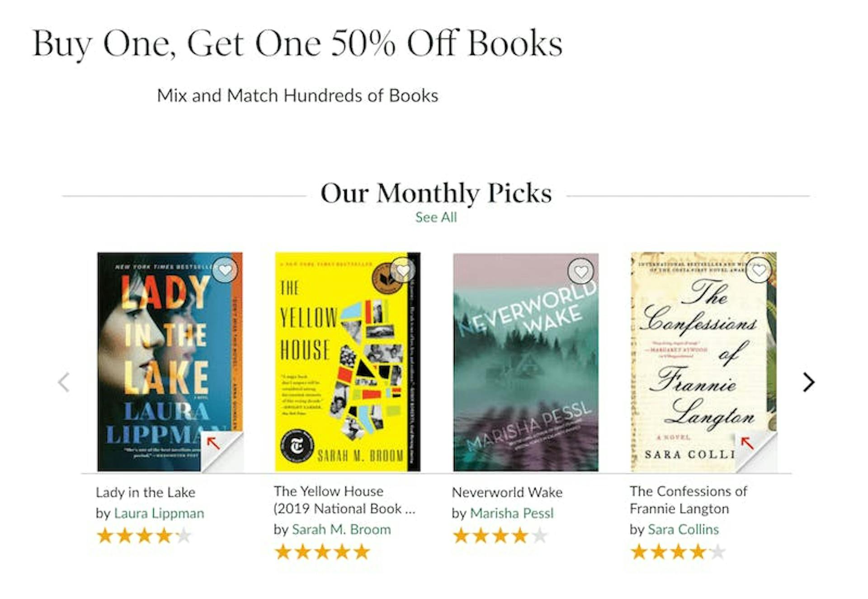The width and height of the screenshot is (868, 599).
Task: Check star rating under Lady in the Lake
Action: [144, 536]
